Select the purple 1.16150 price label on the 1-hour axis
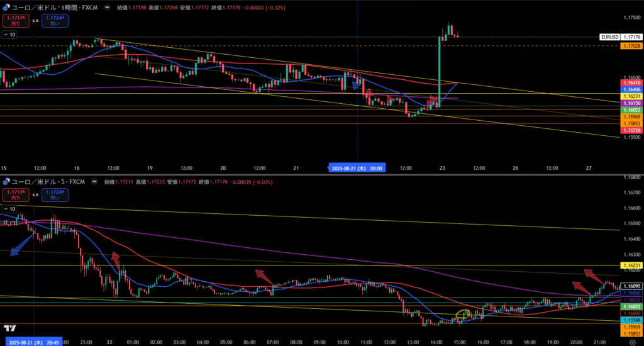The height and width of the screenshot is (346, 644). (631, 104)
